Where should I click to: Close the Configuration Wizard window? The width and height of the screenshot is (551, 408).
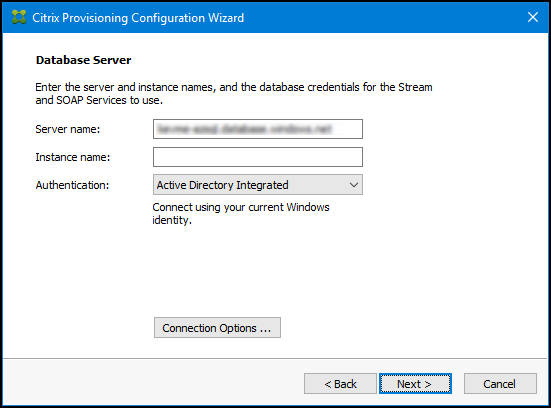coord(533,17)
